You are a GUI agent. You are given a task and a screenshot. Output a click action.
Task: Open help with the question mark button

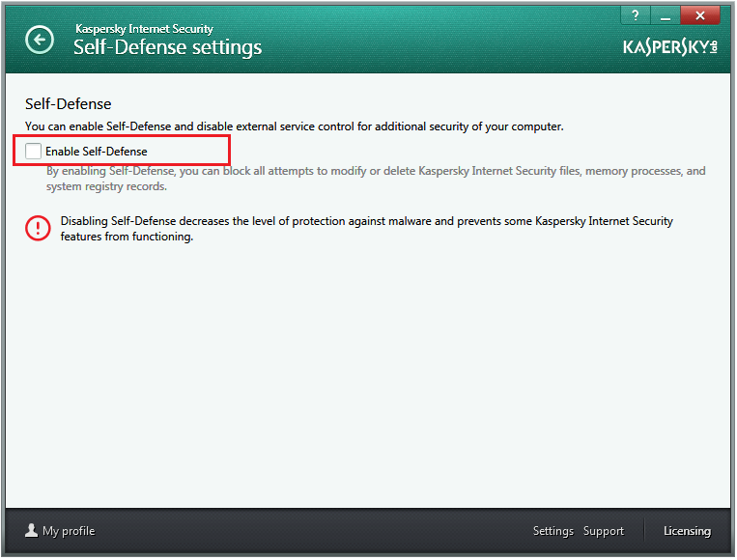[x=636, y=15]
